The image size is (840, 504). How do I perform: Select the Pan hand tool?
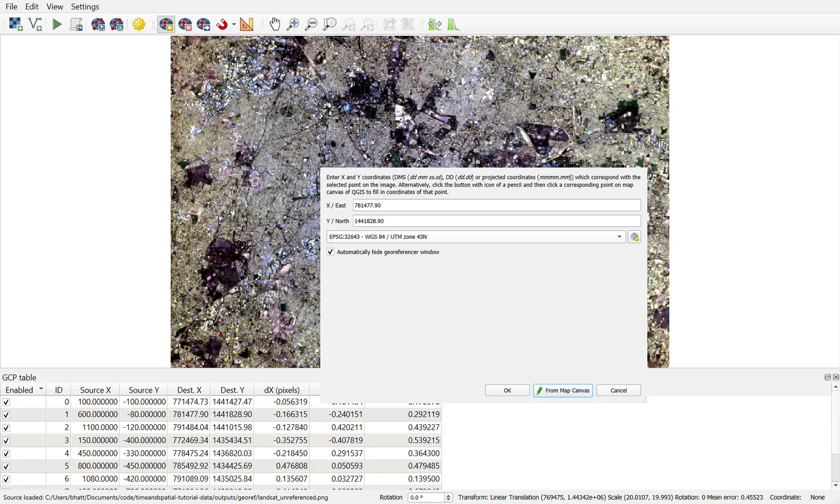(x=275, y=24)
